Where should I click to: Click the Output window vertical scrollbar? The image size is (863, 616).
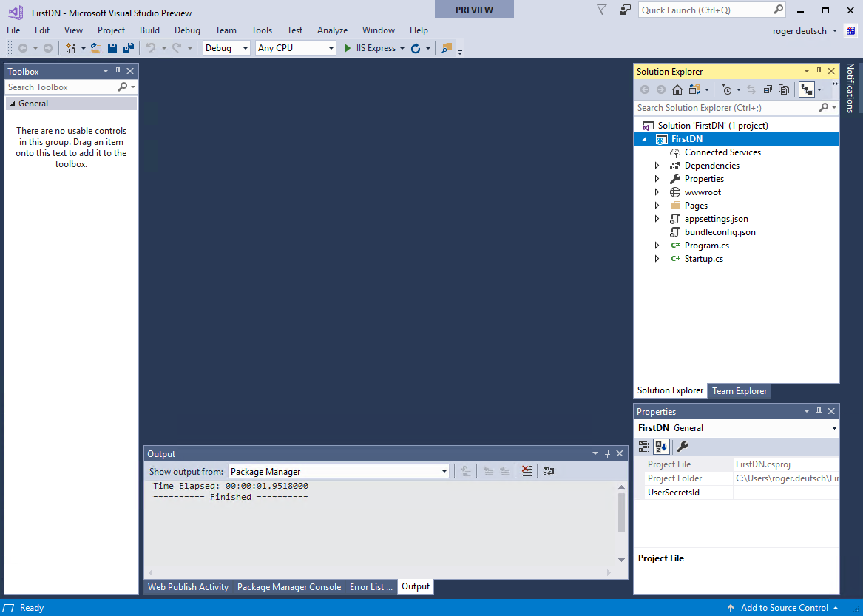click(621, 523)
